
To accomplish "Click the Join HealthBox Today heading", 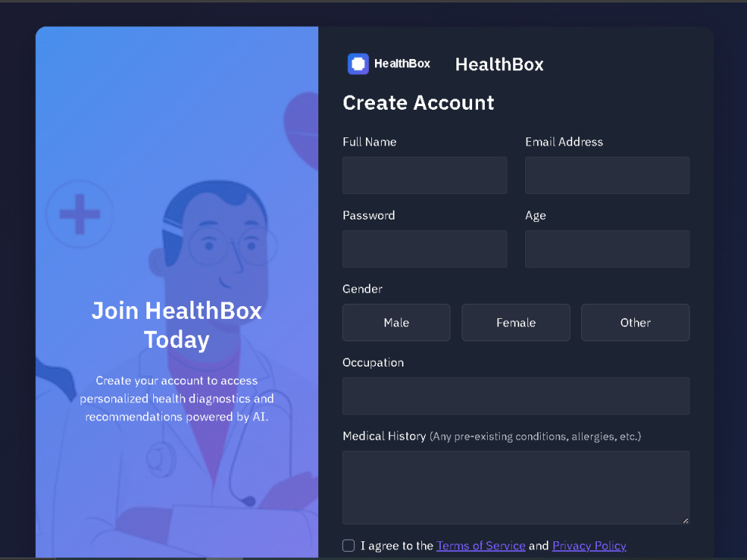I will pyautogui.click(x=177, y=326).
